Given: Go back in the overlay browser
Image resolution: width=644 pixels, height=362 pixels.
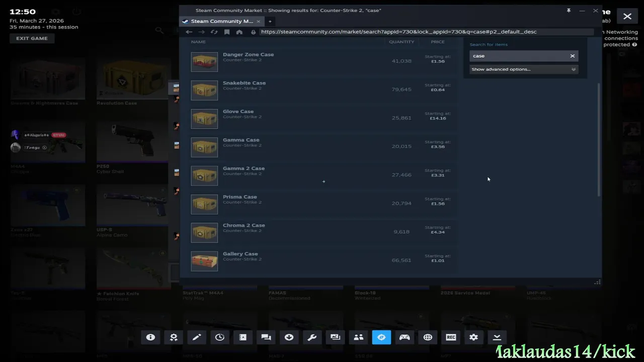Looking at the screenshot, I should point(189,32).
